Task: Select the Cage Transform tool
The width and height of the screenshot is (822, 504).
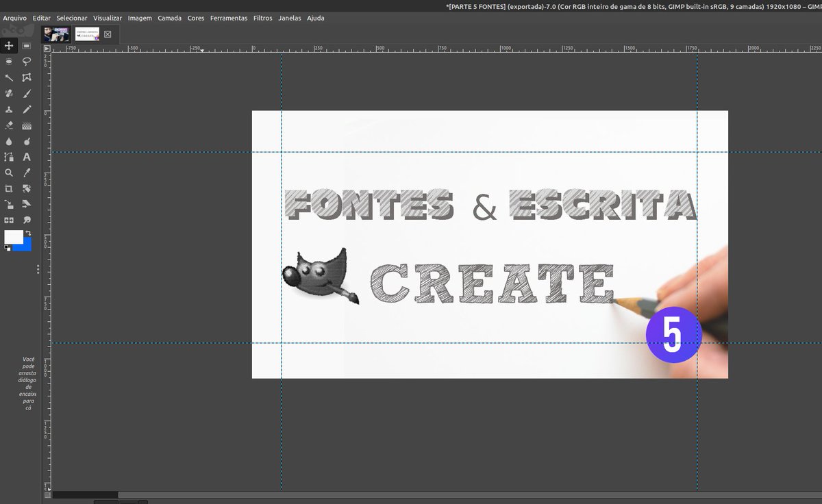Action: tap(27, 77)
